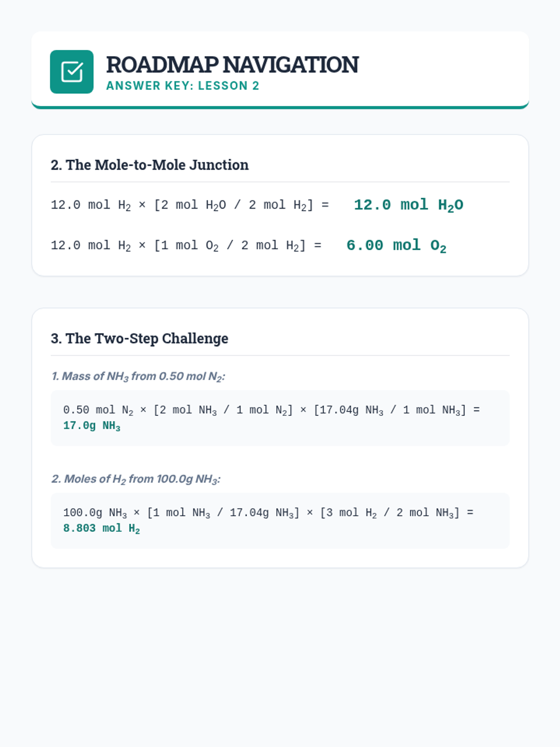Click the teal underline below header card
Screen dimensions: 560x747
click(x=280, y=107)
